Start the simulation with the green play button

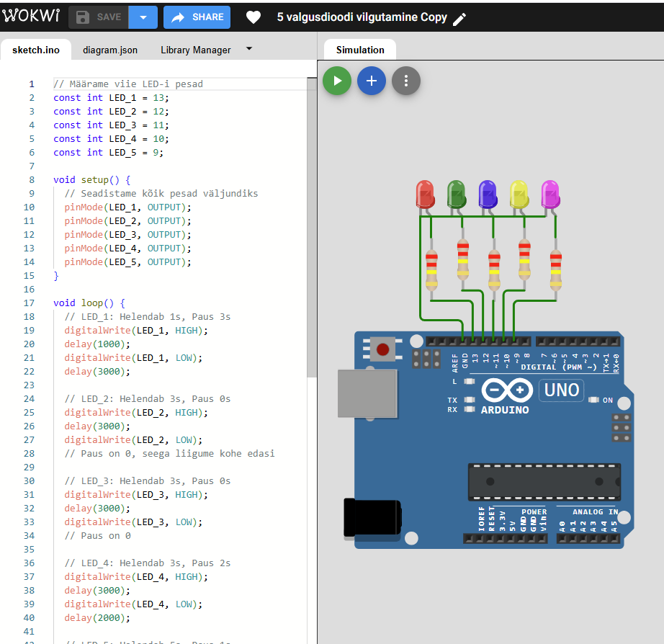(x=337, y=81)
